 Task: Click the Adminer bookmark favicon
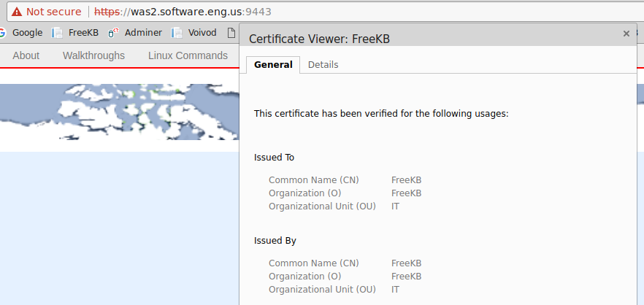click(113, 33)
